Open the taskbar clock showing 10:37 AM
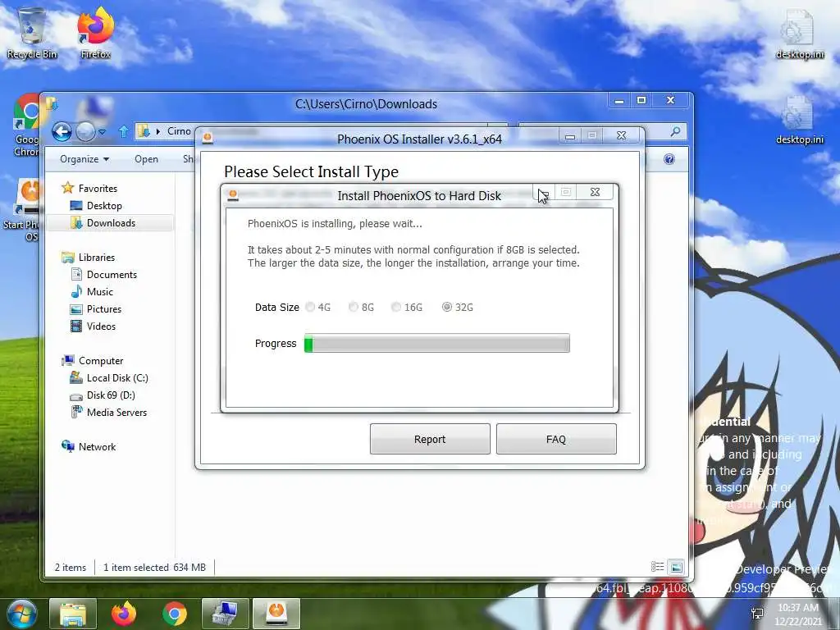 click(798, 614)
